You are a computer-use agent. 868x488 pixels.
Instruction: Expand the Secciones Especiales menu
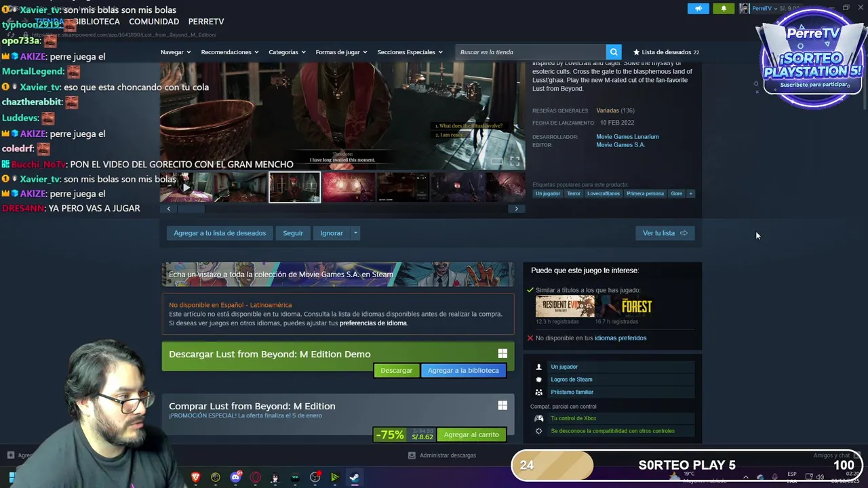coord(410,52)
